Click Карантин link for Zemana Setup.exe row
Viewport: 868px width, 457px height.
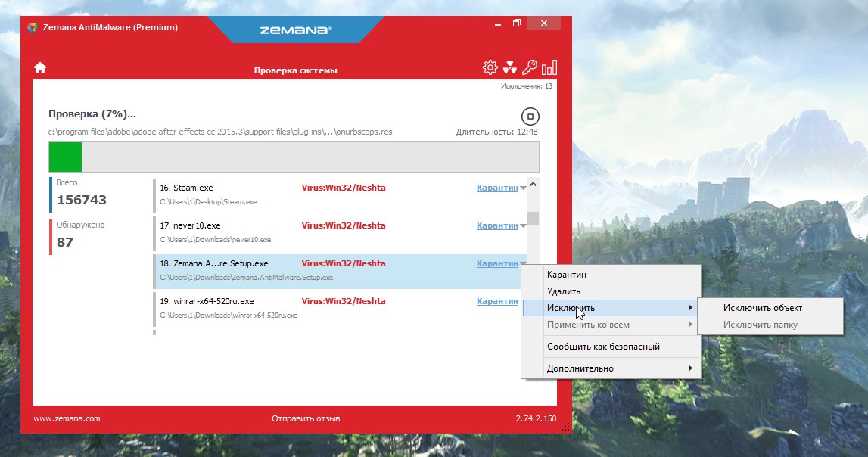[x=497, y=263]
